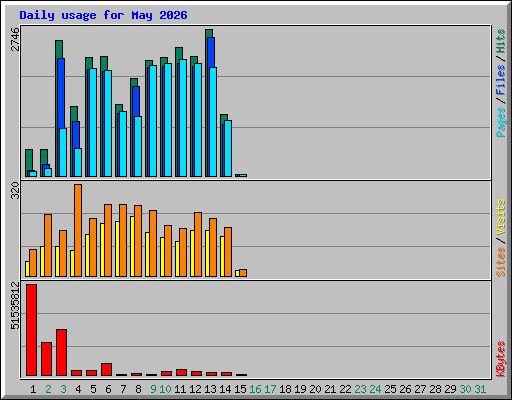Click day 28 on the x-axis
The height and width of the screenshot is (400, 512).
[x=435, y=389]
